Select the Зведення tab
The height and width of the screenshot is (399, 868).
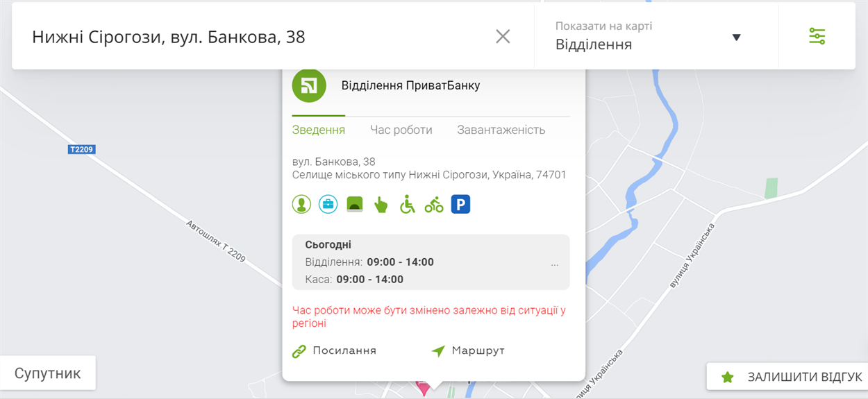319,130
